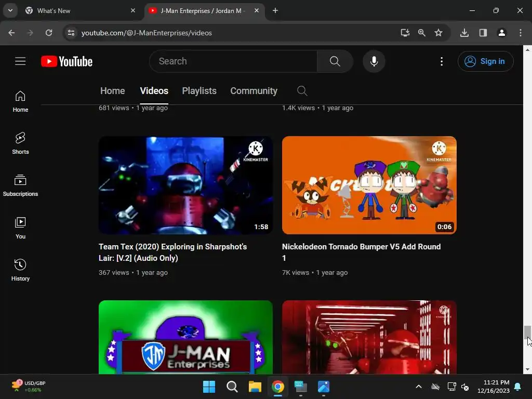The image size is (532, 399).
Task: Open History in sidebar
Action: [x=20, y=270]
